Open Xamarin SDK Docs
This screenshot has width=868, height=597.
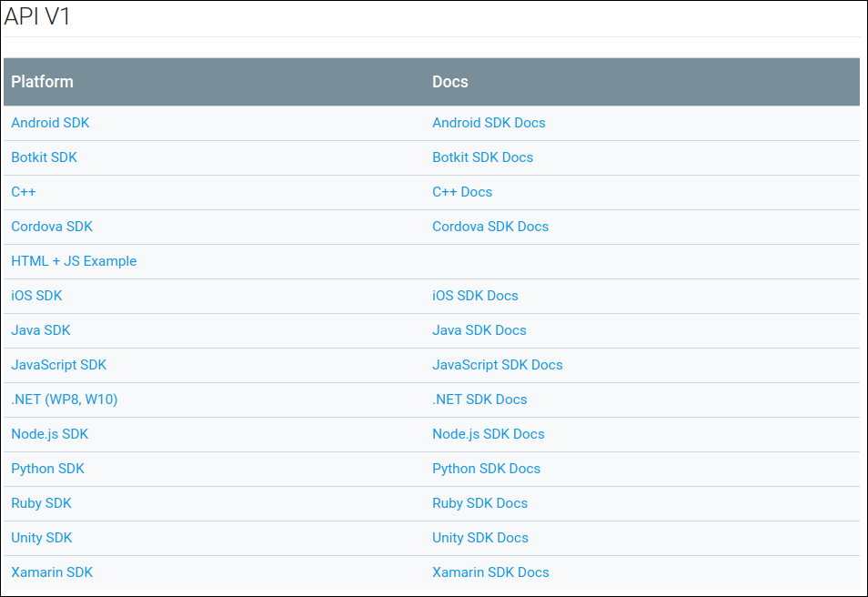(x=490, y=572)
